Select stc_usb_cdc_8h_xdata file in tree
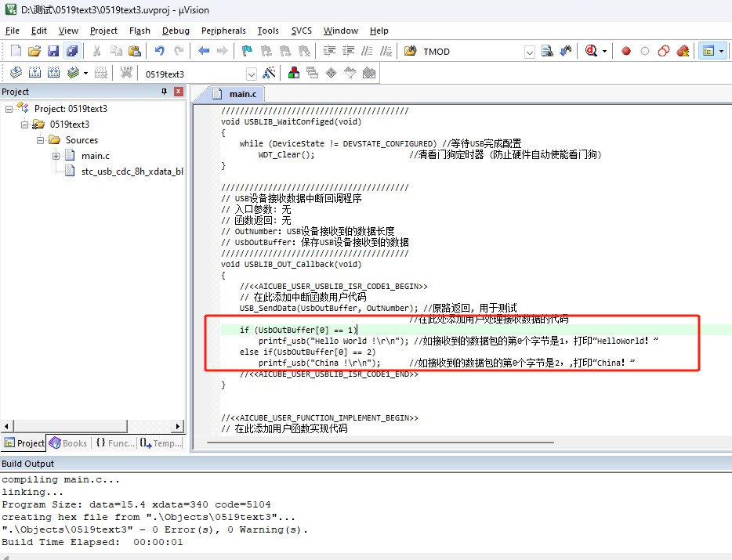This screenshot has height=560, width=732. pos(132,172)
